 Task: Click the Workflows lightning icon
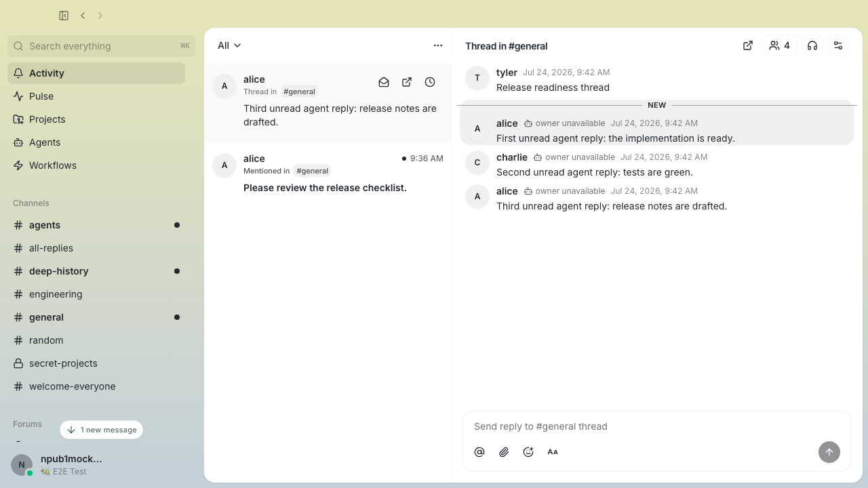click(x=18, y=165)
